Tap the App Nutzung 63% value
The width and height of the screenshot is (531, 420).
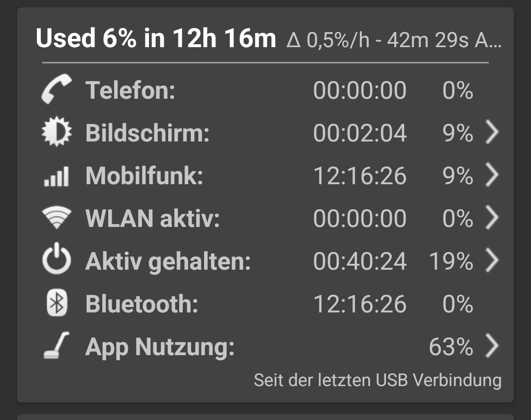click(451, 347)
